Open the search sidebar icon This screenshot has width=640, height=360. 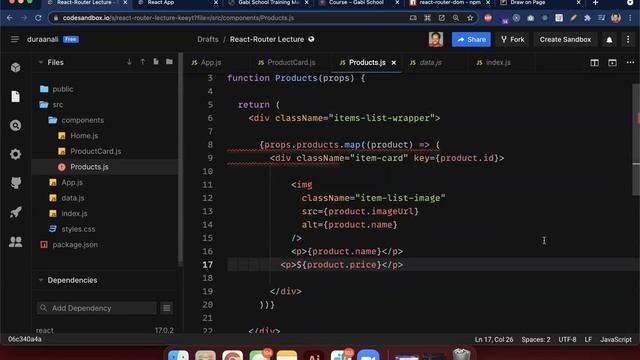16,125
